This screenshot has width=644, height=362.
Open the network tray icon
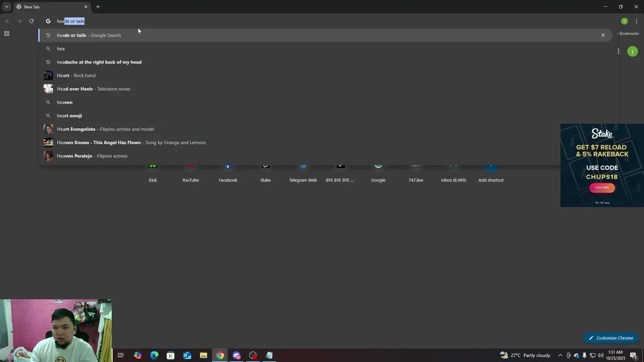tap(593, 355)
